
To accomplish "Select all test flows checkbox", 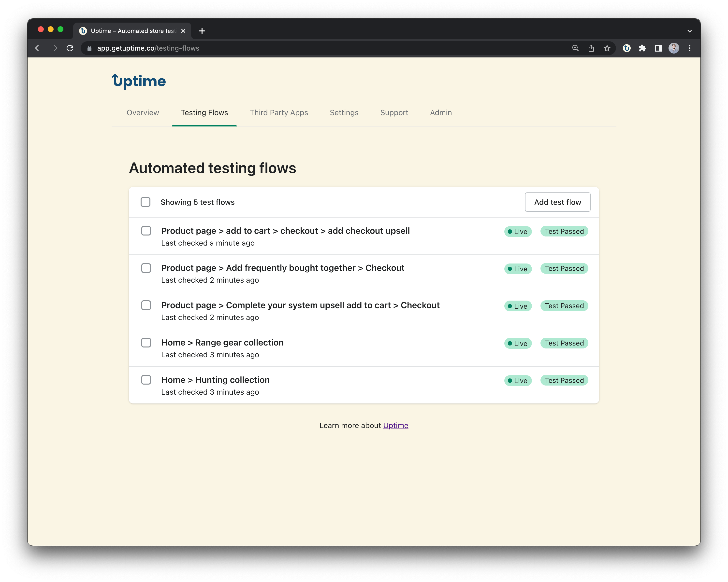I will 146,202.
